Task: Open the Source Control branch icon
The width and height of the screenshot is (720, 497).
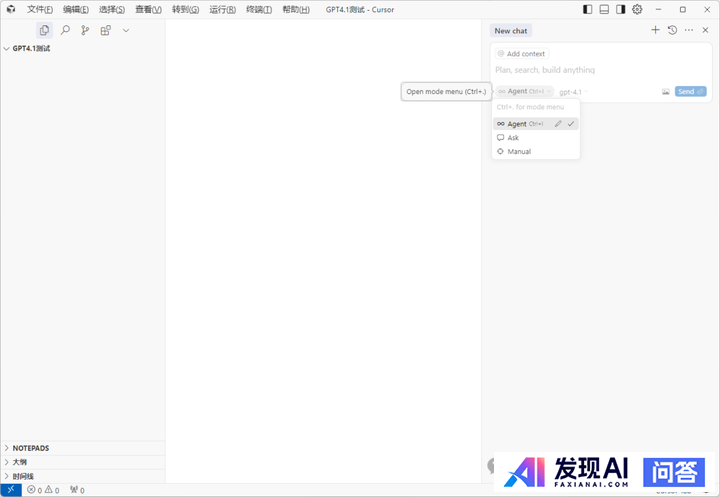Action: [x=85, y=30]
